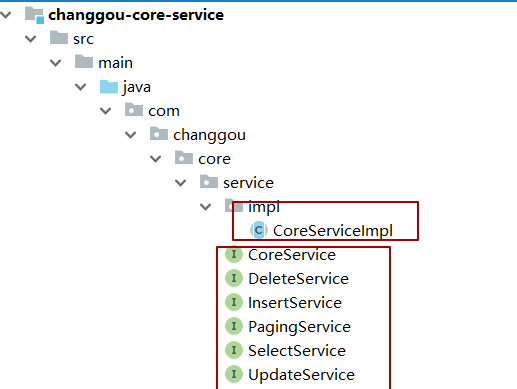Collapse the main folder chevron
The width and height of the screenshot is (517, 389).
click(56, 63)
